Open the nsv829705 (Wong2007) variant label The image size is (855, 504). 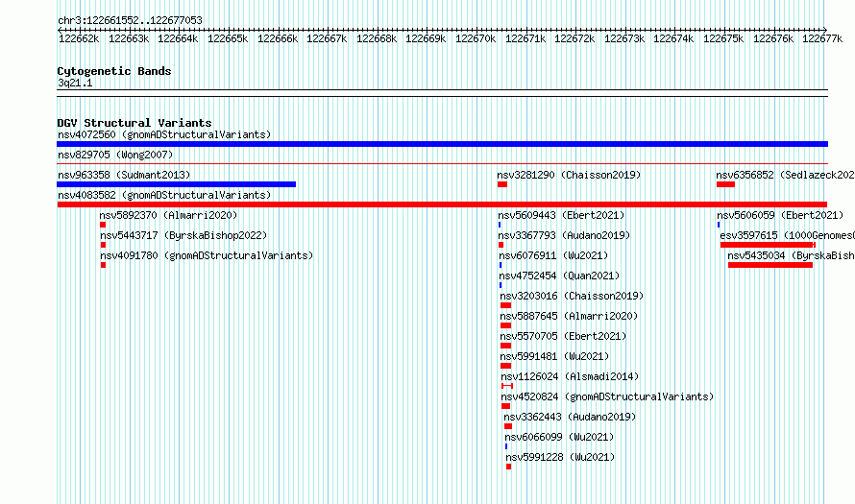115,155
